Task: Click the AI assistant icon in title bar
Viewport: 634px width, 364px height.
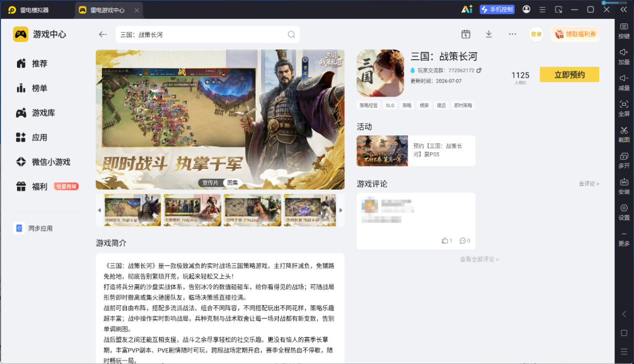Action: 467,9
